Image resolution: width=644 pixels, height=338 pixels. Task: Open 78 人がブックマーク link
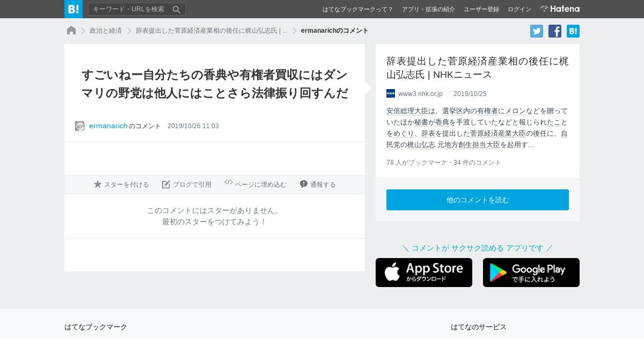(416, 163)
